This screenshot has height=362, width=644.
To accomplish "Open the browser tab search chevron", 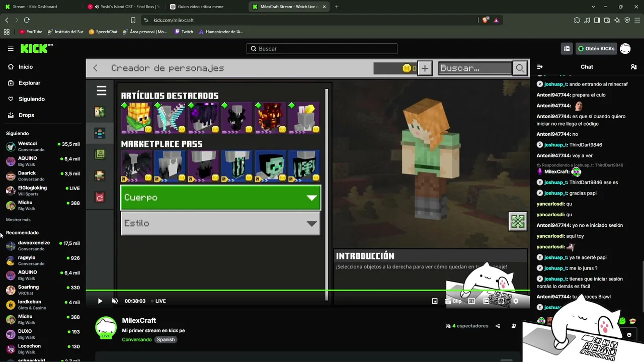I will [593, 7].
